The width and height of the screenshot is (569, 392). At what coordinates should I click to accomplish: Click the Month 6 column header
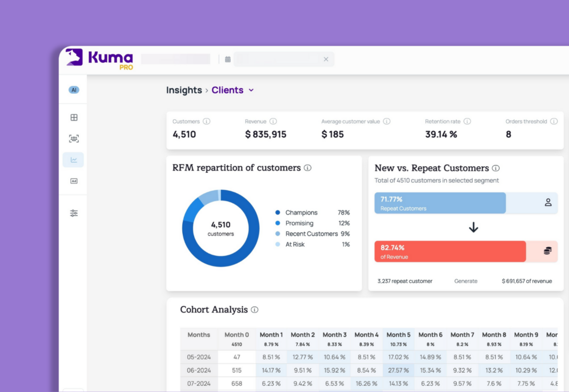(431, 339)
